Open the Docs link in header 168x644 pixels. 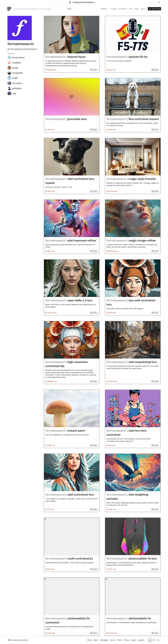tap(131, 9)
